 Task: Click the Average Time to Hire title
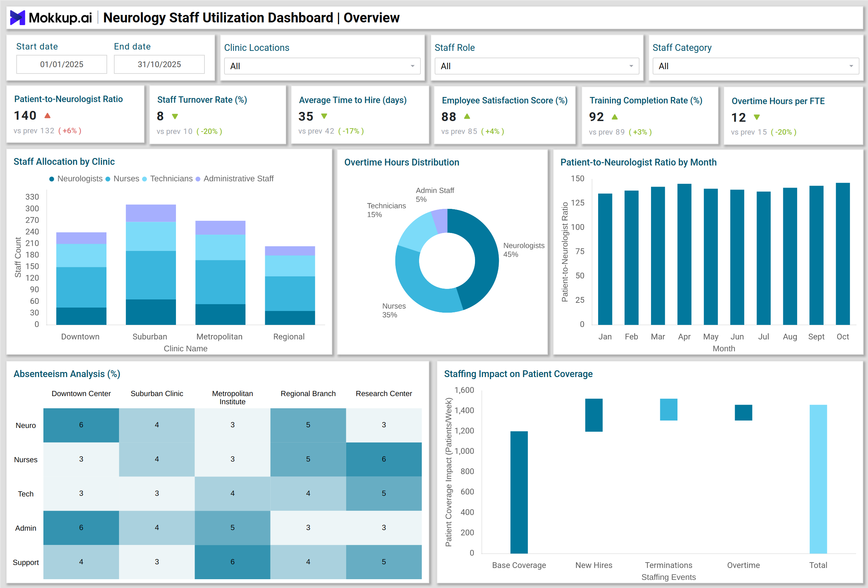click(353, 100)
